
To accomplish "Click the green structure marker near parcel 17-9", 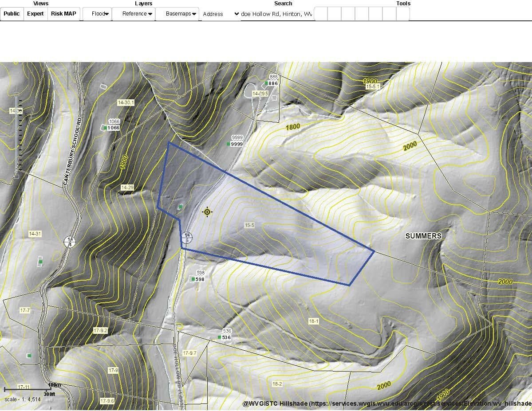I will point(29,355).
